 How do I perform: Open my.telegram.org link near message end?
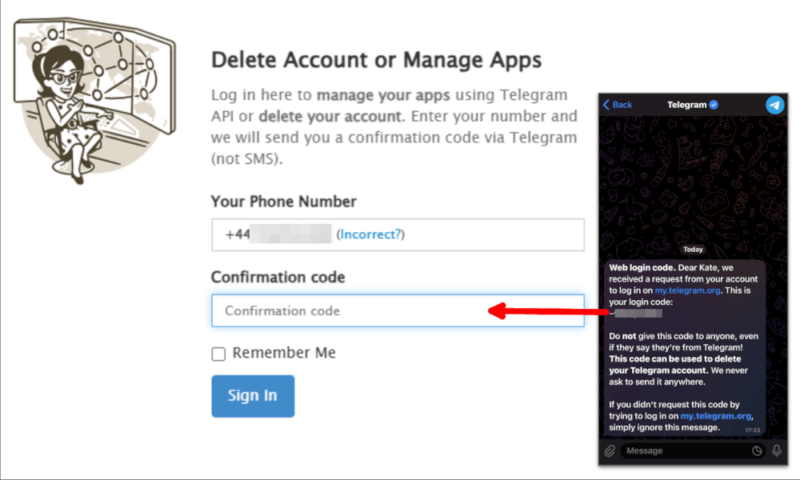[716, 416]
